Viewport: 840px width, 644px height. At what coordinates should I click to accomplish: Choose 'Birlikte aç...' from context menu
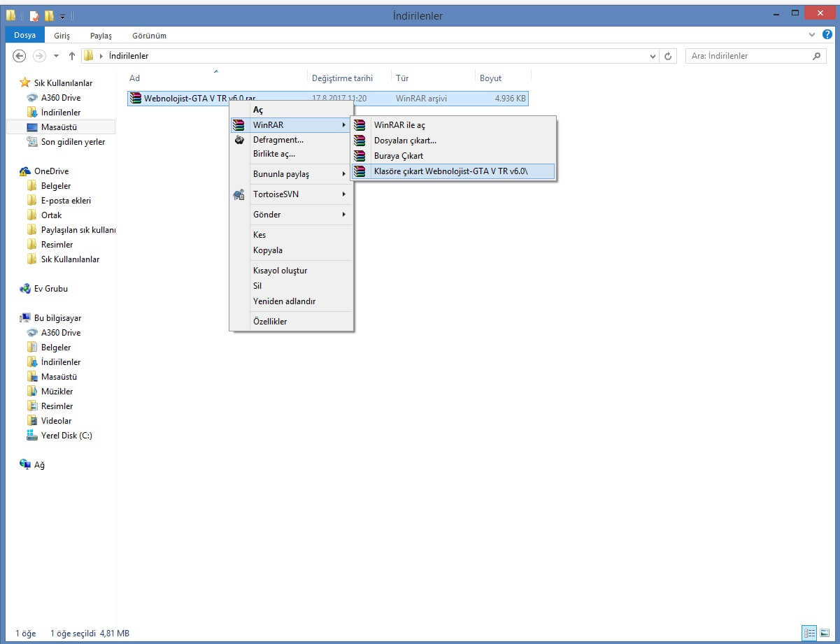point(292,154)
